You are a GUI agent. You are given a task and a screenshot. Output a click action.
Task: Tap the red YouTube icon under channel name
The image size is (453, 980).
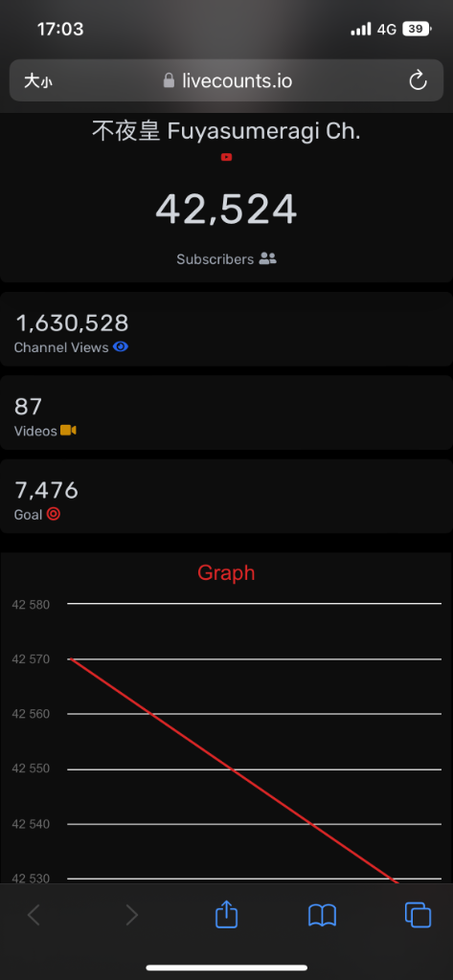pyautogui.click(x=226, y=158)
